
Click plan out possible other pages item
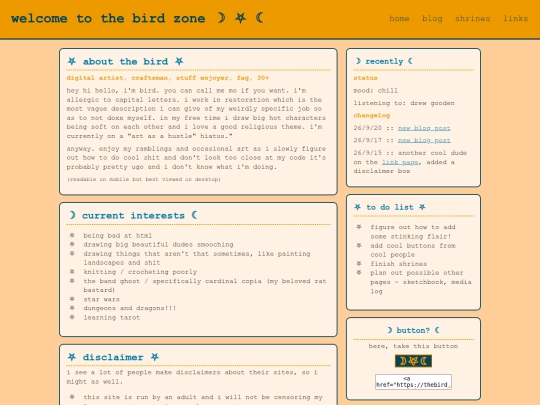click(421, 282)
